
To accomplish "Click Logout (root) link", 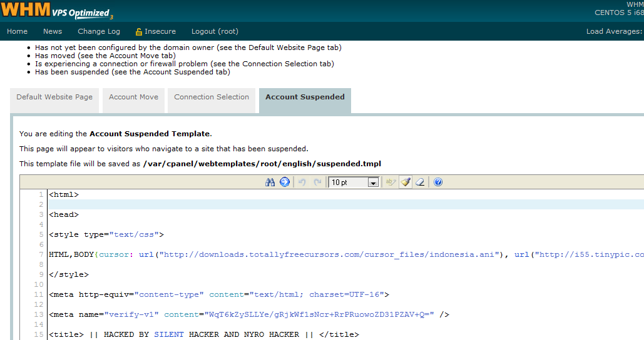I will pos(215,32).
